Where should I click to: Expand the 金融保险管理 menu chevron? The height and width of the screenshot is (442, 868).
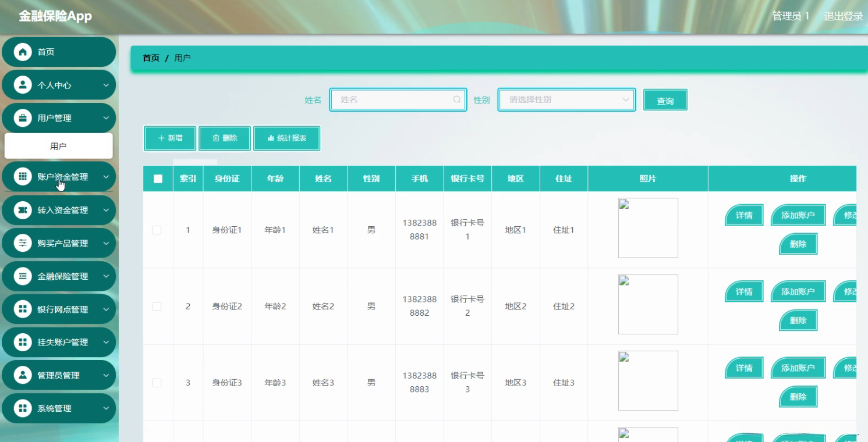click(106, 276)
